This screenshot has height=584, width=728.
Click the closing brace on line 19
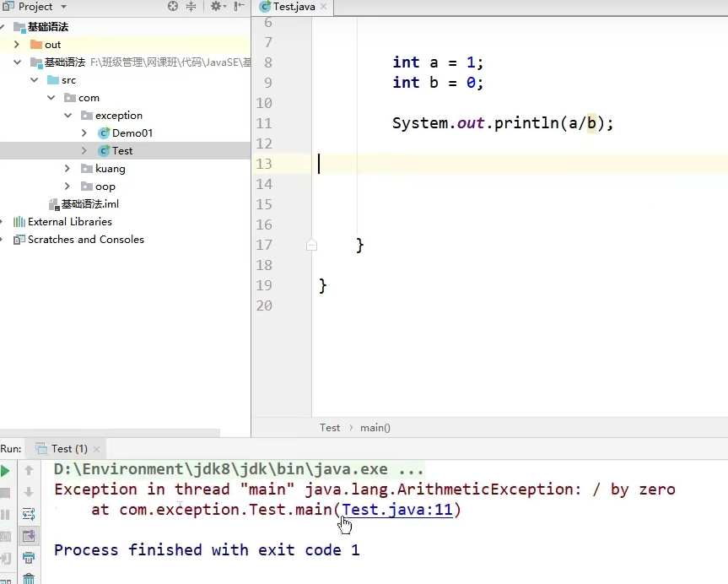click(x=323, y=286)
